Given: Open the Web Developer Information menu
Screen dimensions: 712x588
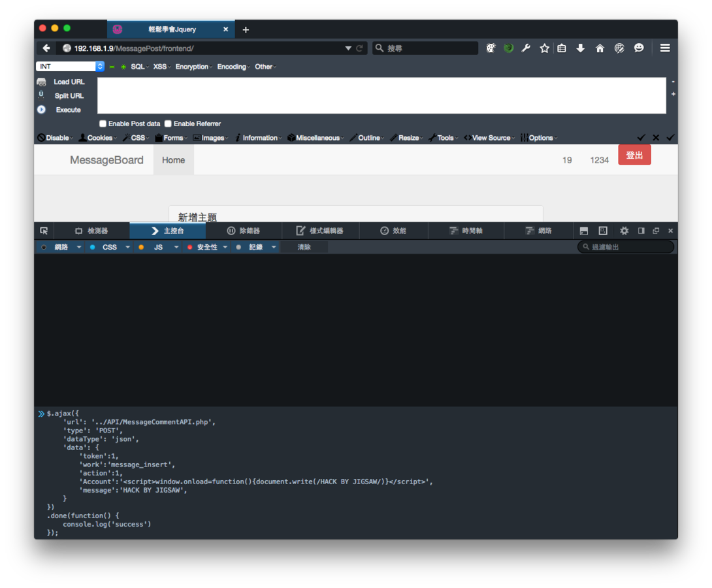Looking at the screenshot, I should click(x=258, y=138).
